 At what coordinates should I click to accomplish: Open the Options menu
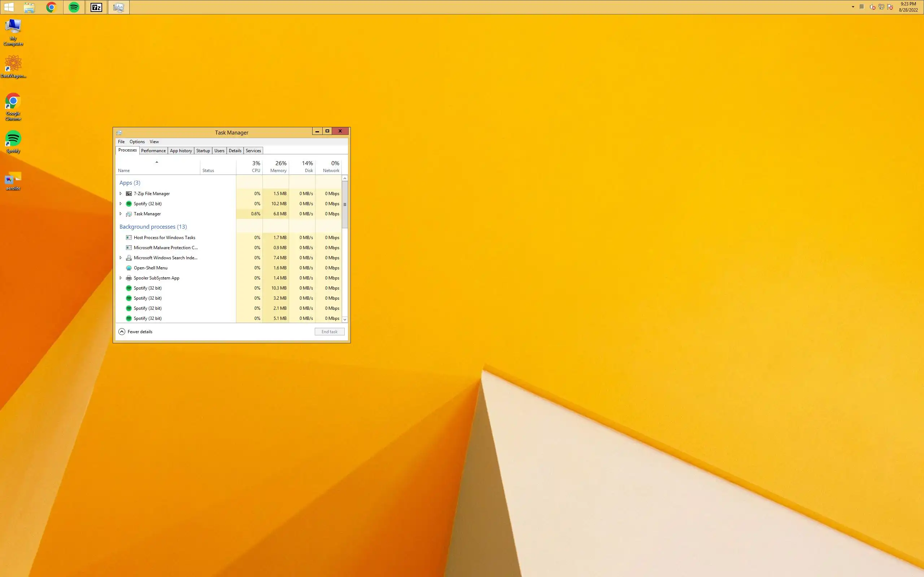137,142
